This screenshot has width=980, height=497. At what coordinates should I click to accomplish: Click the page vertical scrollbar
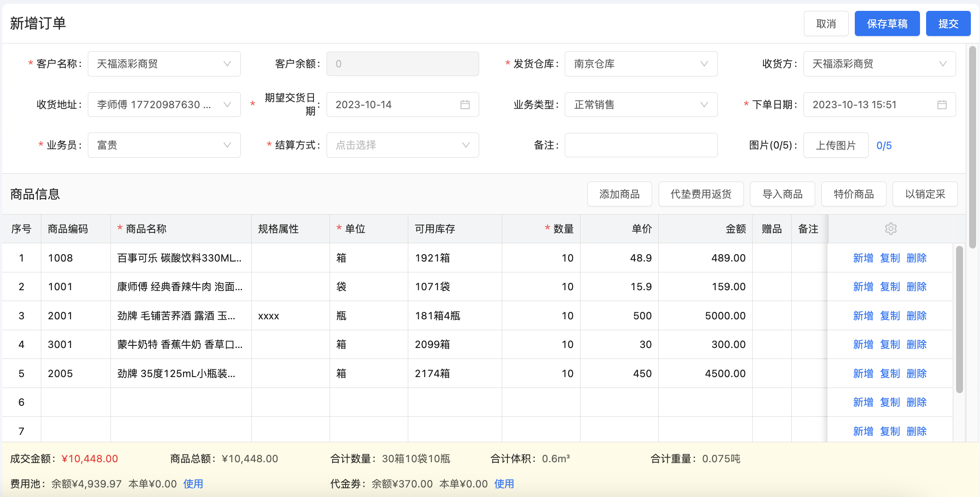coord(973,147)
